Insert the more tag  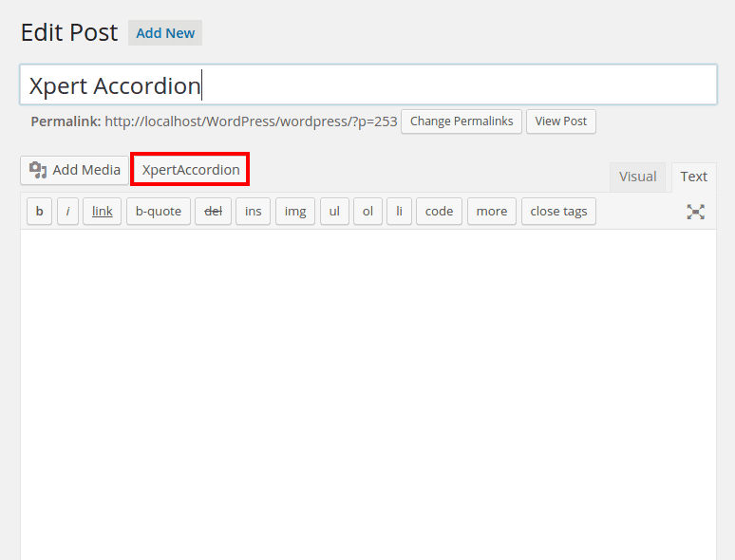click(x=491, y=211)
